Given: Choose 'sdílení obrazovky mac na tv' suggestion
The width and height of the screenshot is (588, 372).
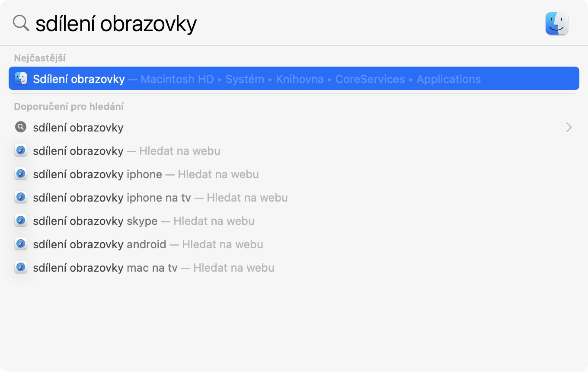Looking at the screenshot, I should click(x=105, y=268).
